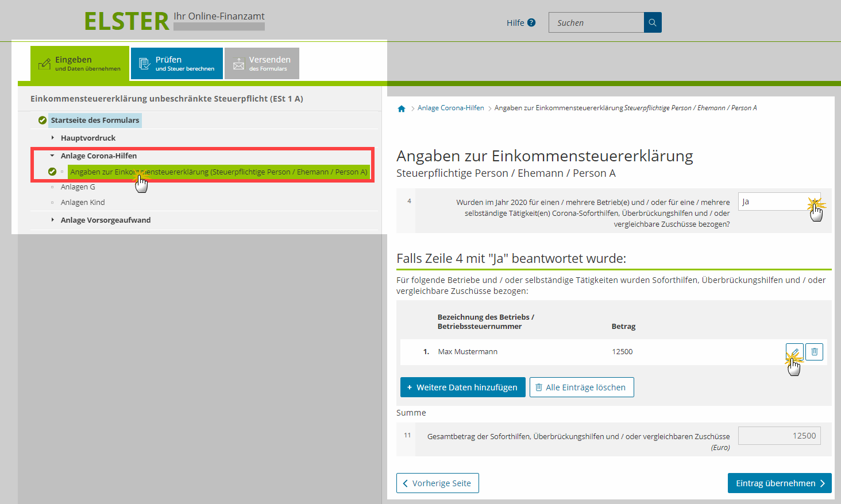Screen dimensions: 841x504
Task: Collapse the Anlage Corona-Hilfen tree node
Action: pos(52,156)
